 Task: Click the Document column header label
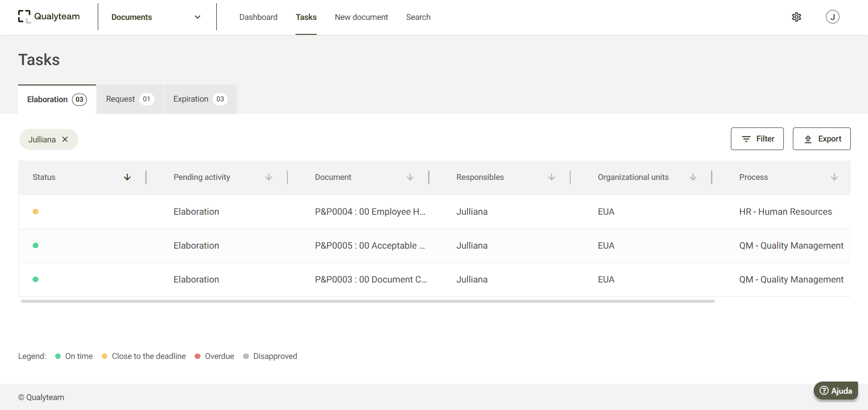[x=333, y=177]
